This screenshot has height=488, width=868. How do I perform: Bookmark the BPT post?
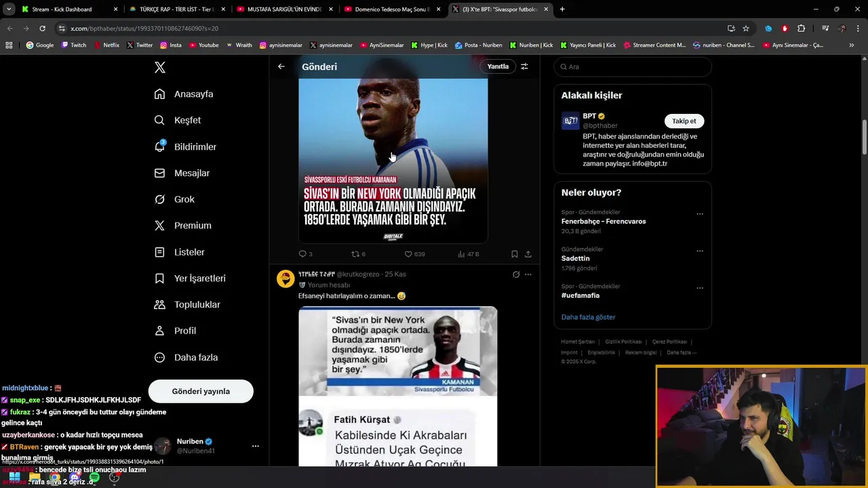coord(514,254)
